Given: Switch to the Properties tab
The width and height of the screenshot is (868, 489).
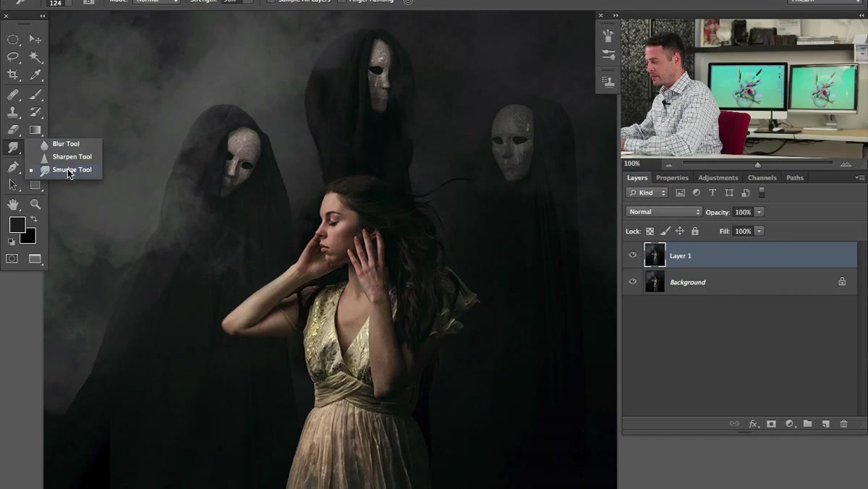Looking at the screenshot, I should 672,178.
